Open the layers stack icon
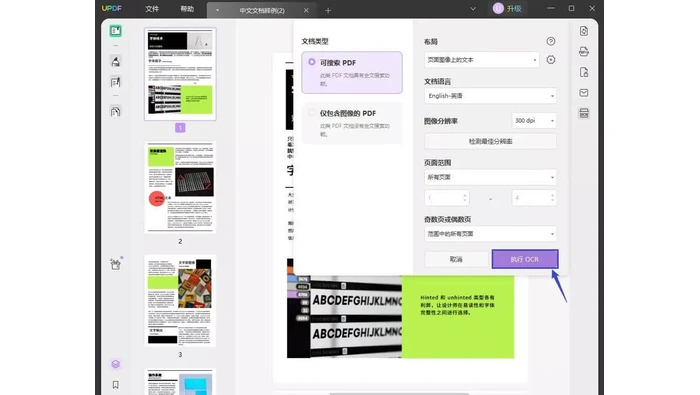The image size is (700, 395). [116, 364]
